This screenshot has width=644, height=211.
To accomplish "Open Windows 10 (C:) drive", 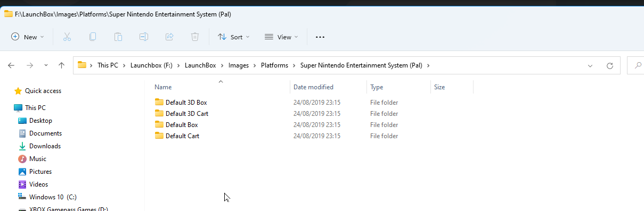I will [53, 197].
